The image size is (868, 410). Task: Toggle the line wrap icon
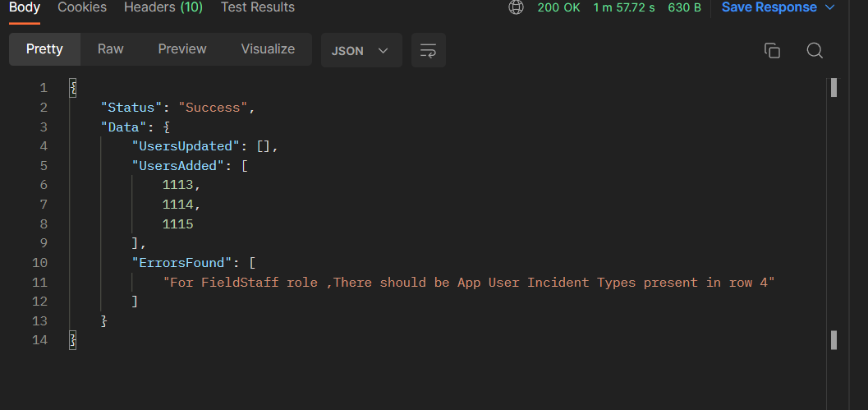(428, 50)
